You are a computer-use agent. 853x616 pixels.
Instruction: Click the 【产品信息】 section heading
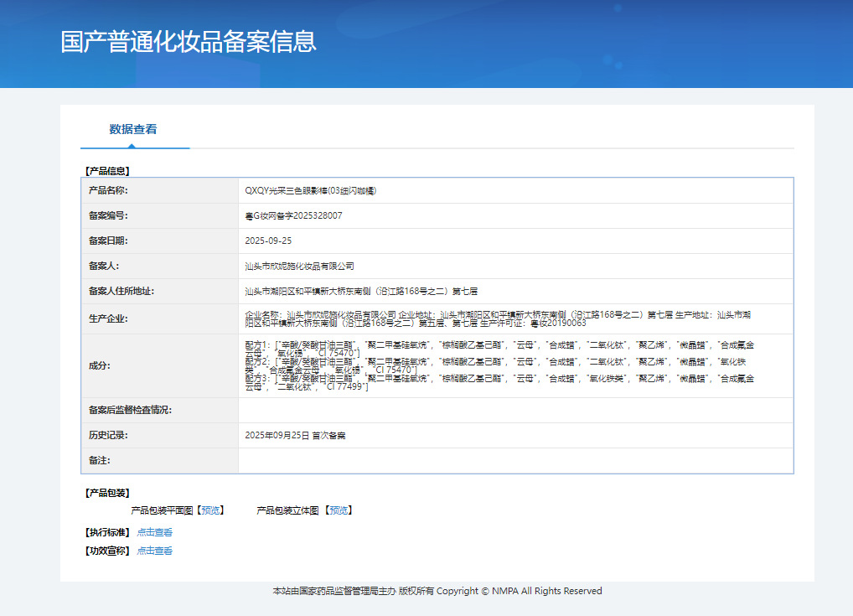click(x=107, y=171)
